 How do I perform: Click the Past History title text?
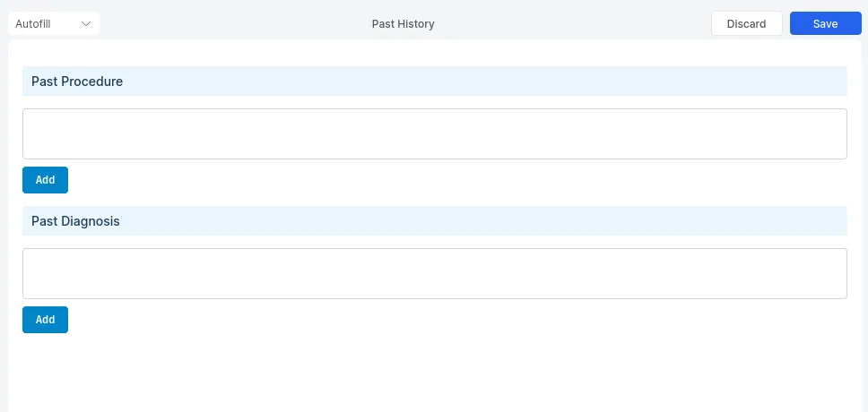click(403, 24)
